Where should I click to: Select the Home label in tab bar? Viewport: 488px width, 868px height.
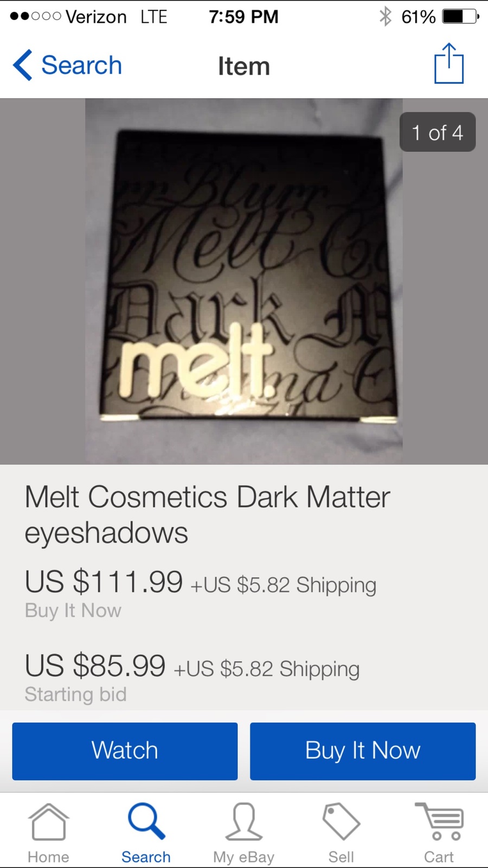tap(48, 857)
